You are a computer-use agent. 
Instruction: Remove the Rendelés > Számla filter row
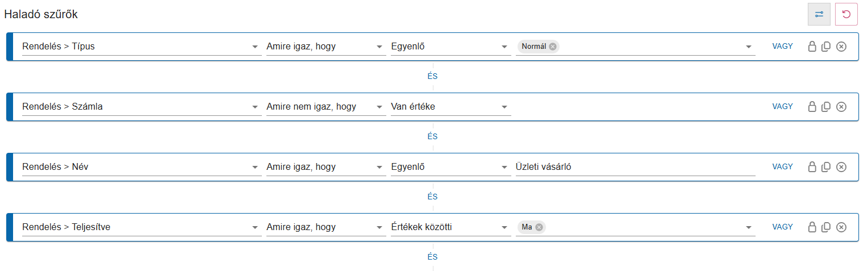pyautogui.click(x=841, y=107)
